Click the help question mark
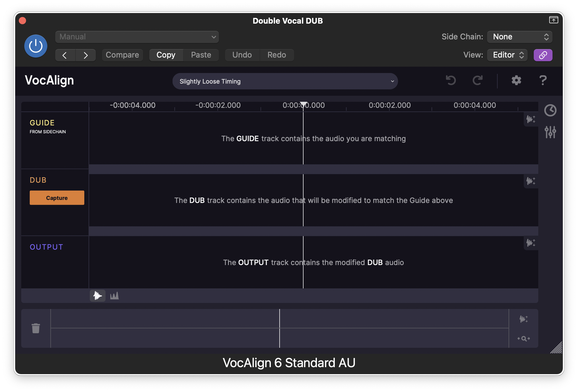Image resolution: width=578 pixels, height=392 pixels. click(543, 81)
